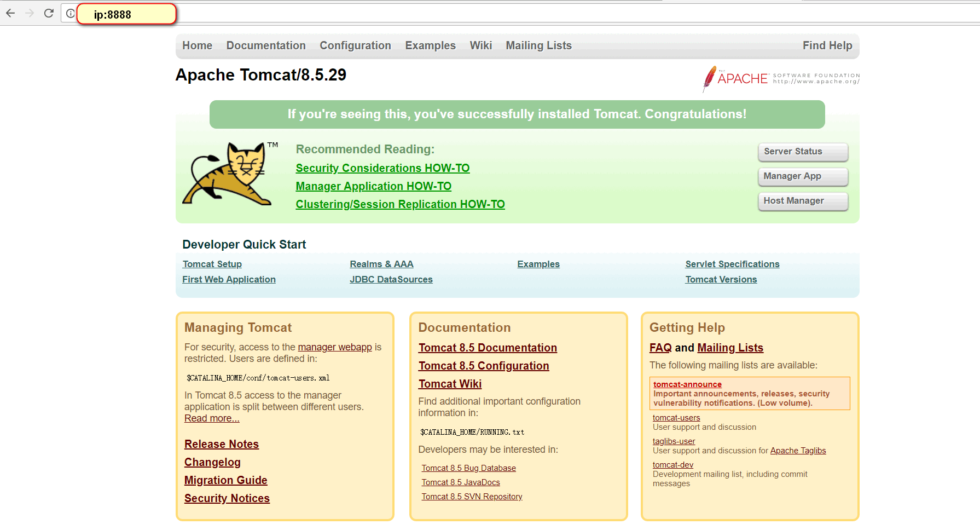Open Manager Application HOW-TO link
This screenshot has width=980, height=530.
coord(373,187)
